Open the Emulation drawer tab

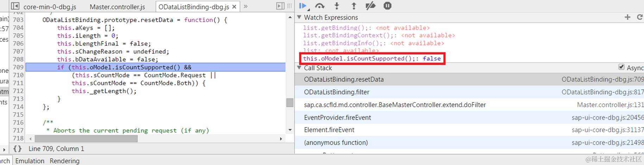point(30,161)
